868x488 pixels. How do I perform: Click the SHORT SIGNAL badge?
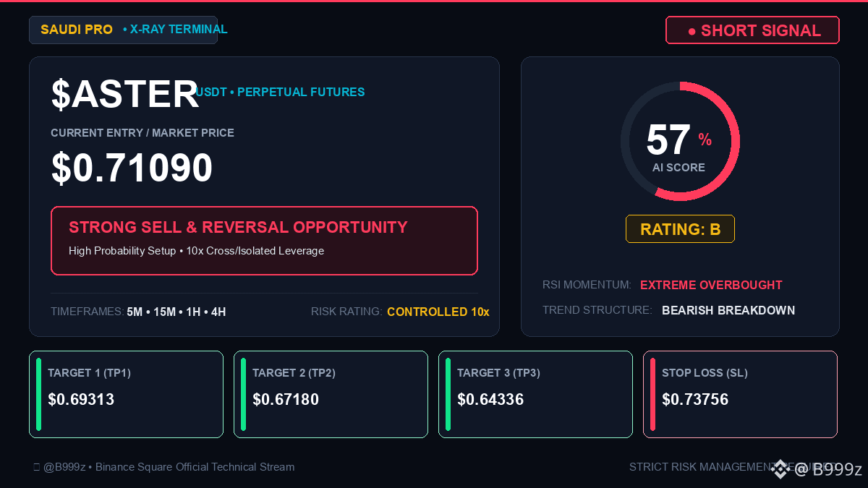pyautogui.click(x=752, y=30)
